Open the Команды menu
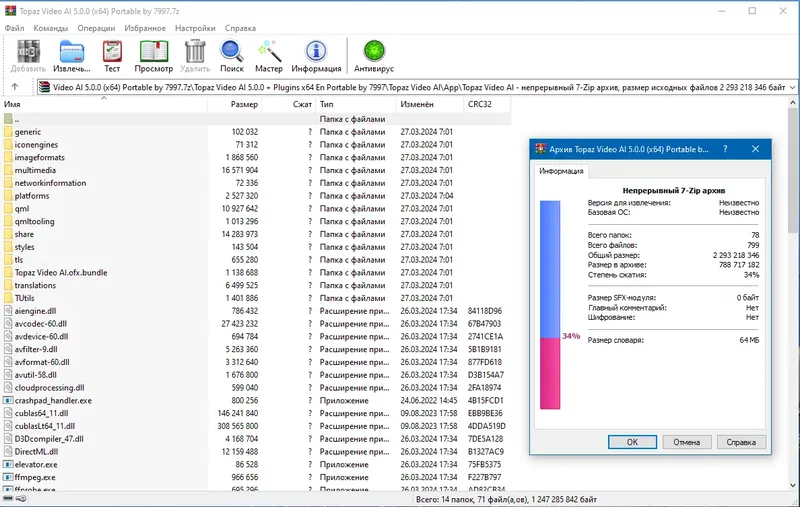Image resolution: width=800 pixels, height=507 pixels. click(x=51, y=28)
